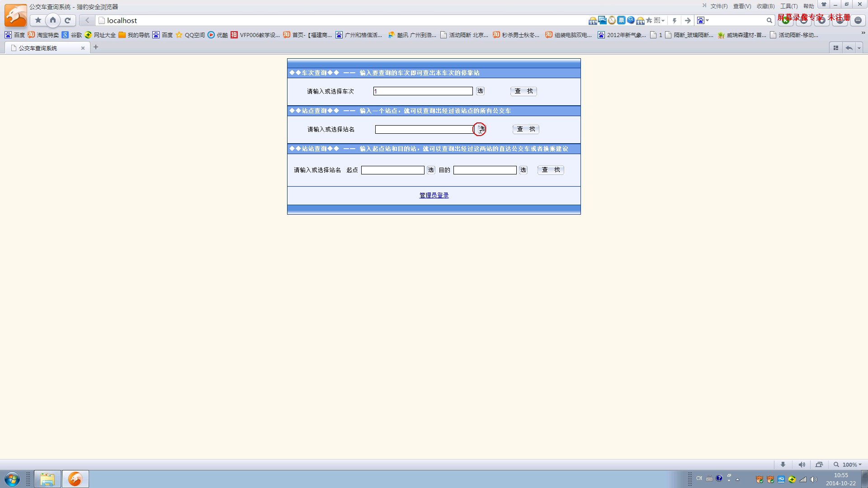Screen dimensions: 868x488
Task: Open the more options button with three dots
Action: 858,20
